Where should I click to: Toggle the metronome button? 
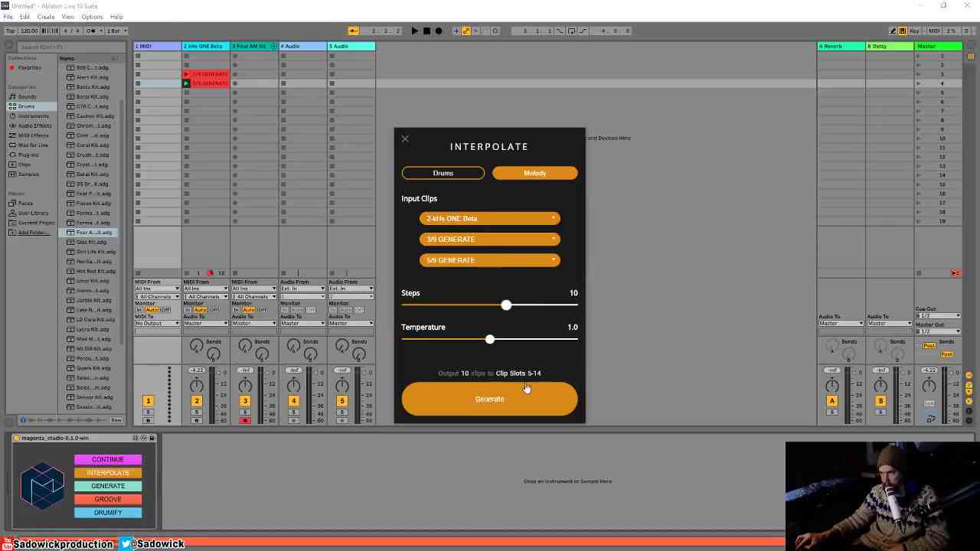click(92, 31)
